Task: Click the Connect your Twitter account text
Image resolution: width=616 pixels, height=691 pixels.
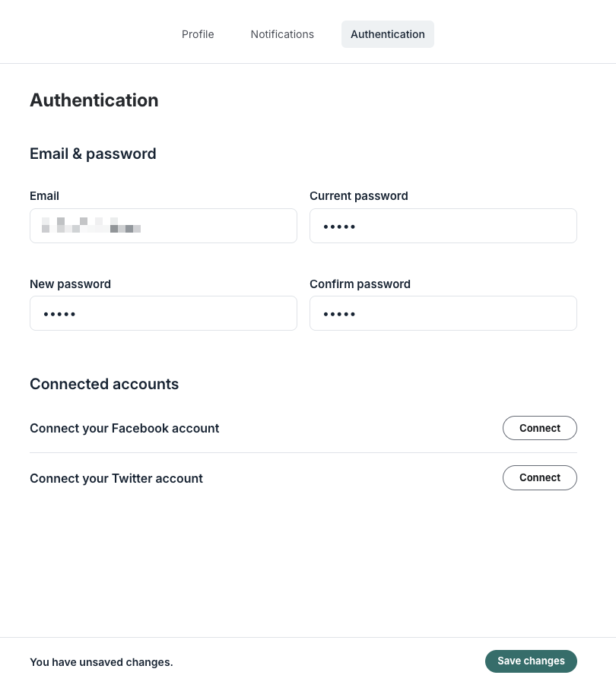Action: (x=116, y=478)
